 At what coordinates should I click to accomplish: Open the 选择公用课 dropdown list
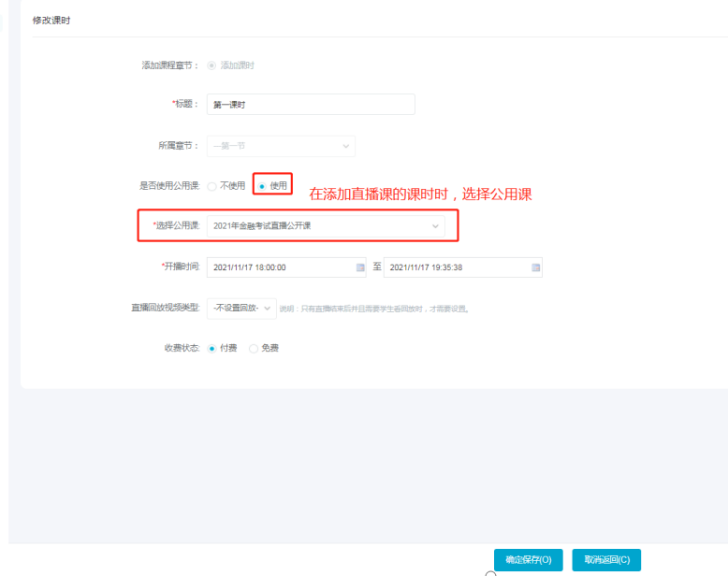coord(326,226)
